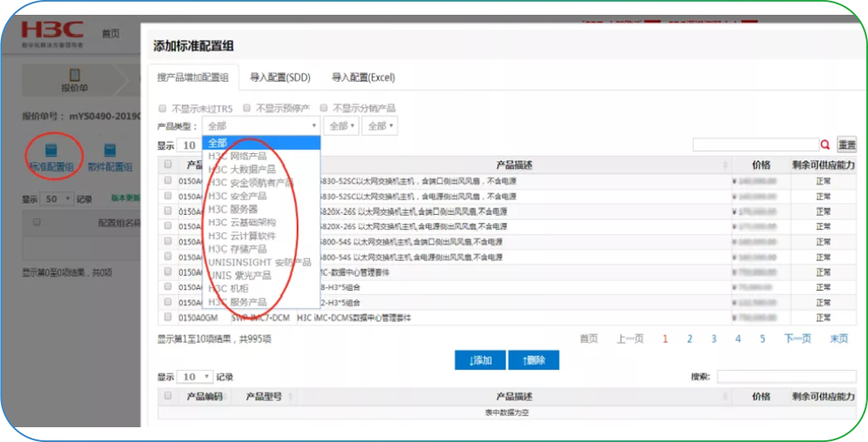Select H3C 大数据产品 option

tap(261, 170)
